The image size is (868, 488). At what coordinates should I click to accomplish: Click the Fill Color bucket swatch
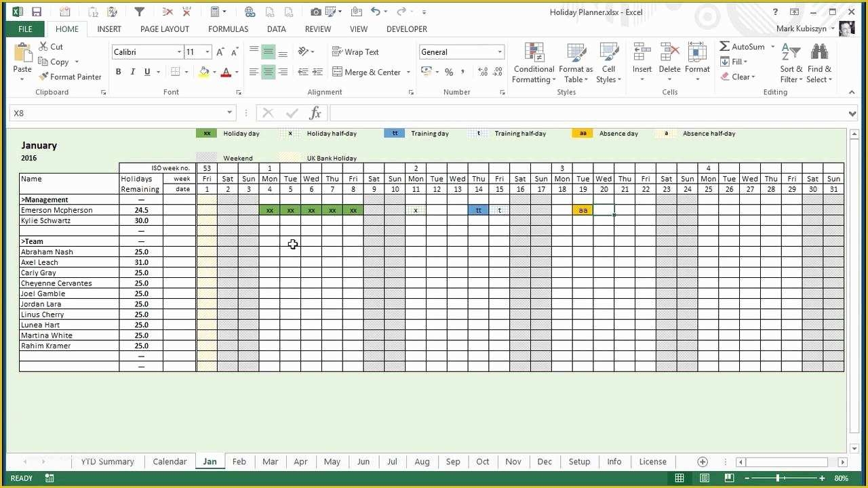(204, 72)
